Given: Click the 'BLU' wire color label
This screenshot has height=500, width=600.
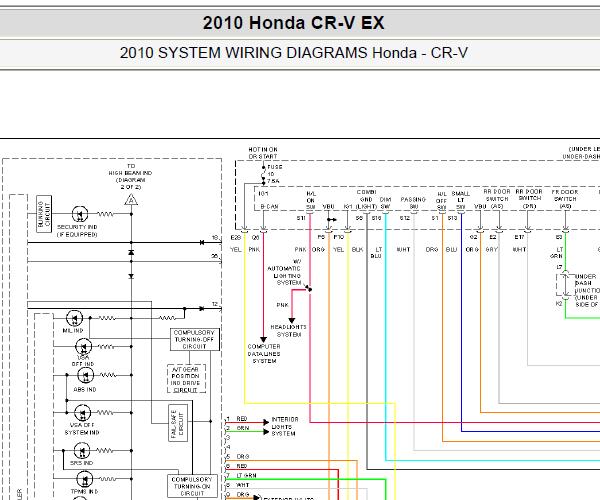Looking at the screenshot, I should [452, 249].
